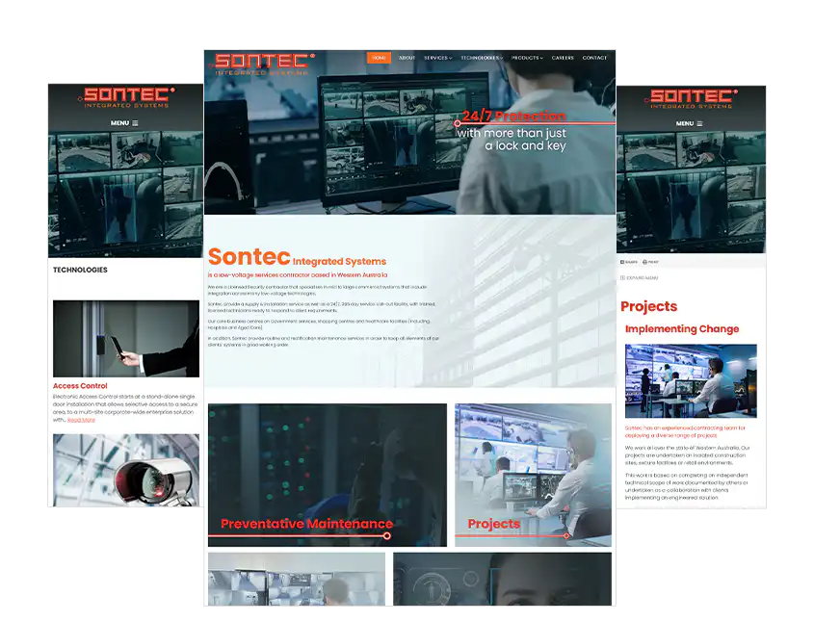Click the Access Control card phone image
The image size is (840, 622).
point(126,339)
